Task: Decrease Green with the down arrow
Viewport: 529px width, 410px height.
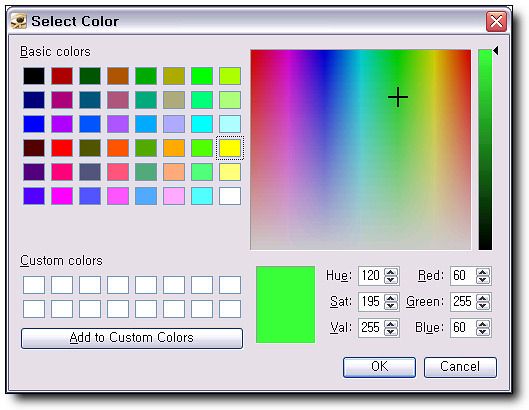Action: [x=483, y=306]
